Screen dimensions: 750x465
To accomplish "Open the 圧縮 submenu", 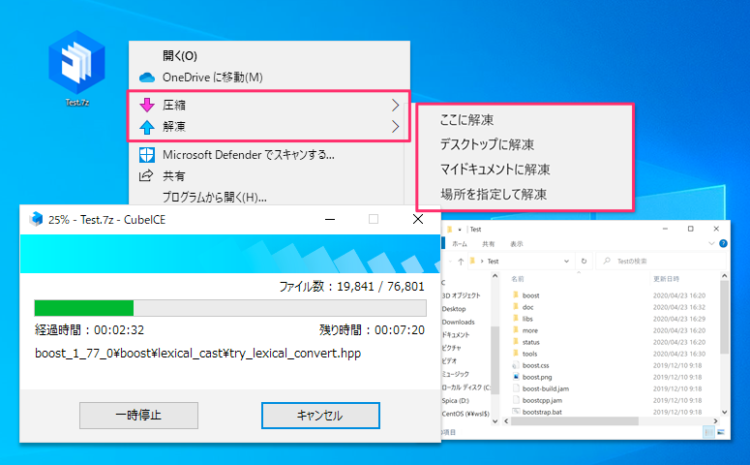I will pyautogui.click(x=269, y=105).
